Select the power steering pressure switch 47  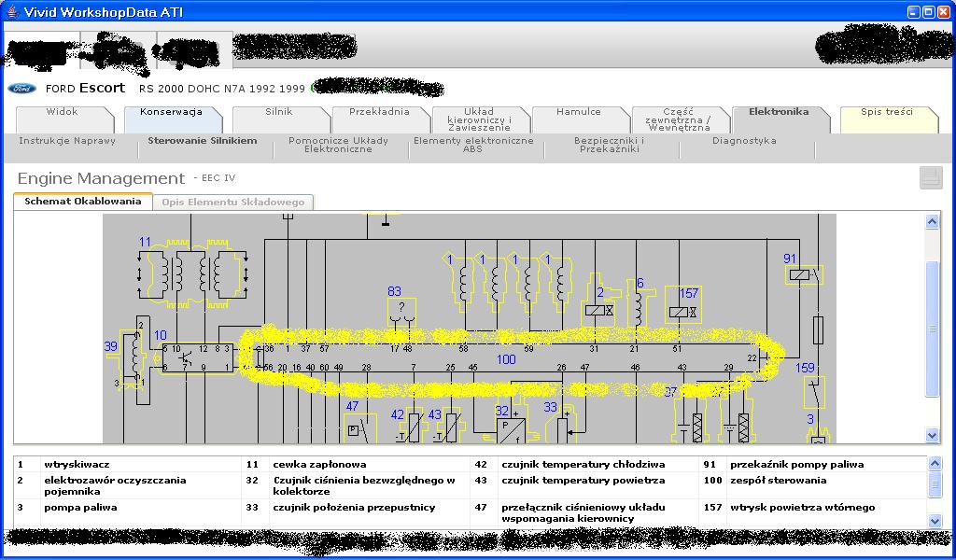(x=355, y=428)
